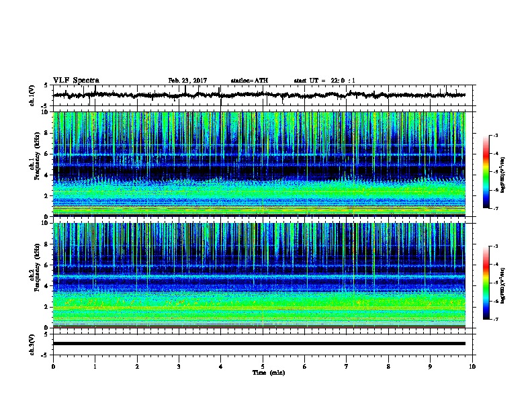Click the ch.2 "Frequency (kHz)" axis label

coord(37,267)
